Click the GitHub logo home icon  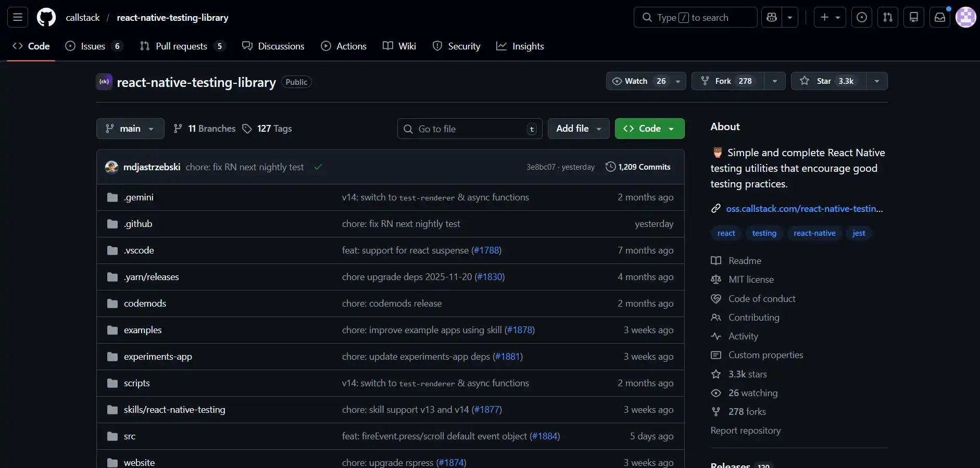click(46, 17)
